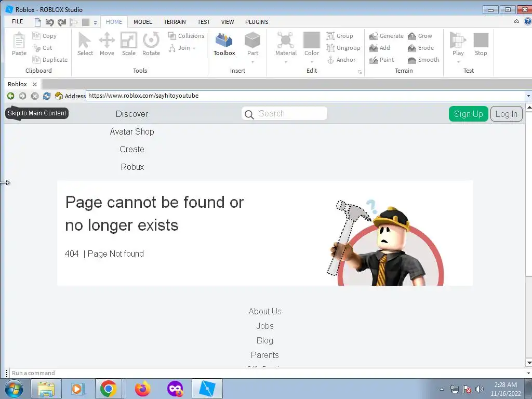Open the Robux link
This screenshot has height=399, width=532.
click(x=132, y=167)
